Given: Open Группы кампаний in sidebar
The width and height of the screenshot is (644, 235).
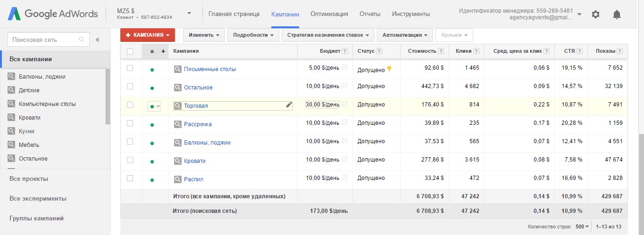Looking at the screenshot, I should click(x=36, y=218).
